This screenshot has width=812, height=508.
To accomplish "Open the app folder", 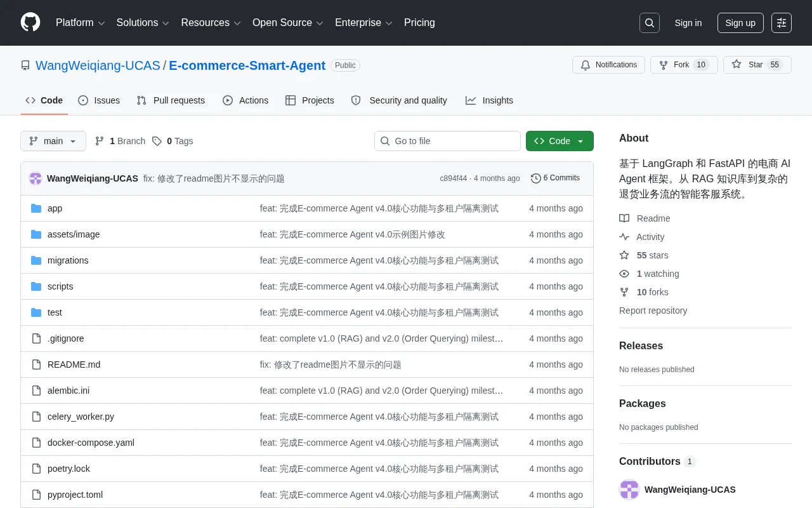I will pyautogui.click(x=55, y=208).
